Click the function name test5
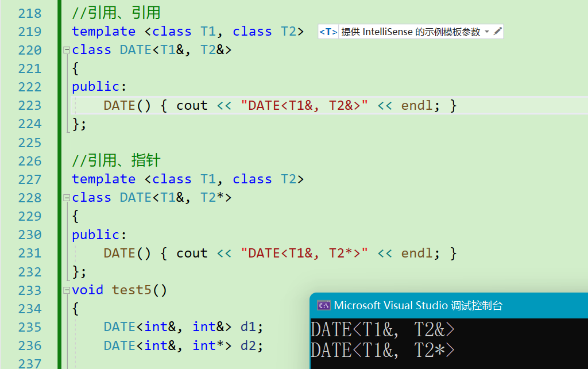This screenshot has height=369, width=588. (131, 290)
